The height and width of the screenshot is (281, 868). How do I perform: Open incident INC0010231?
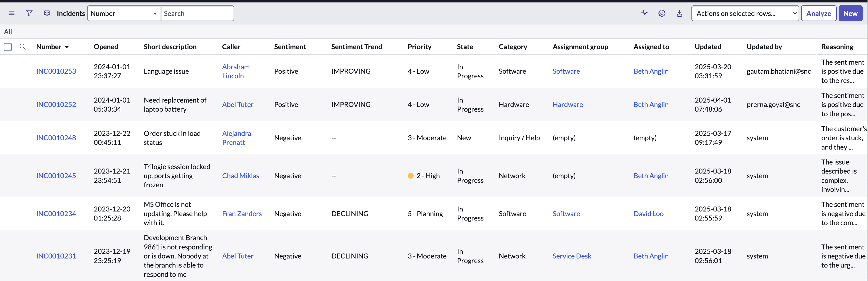(56, 256)
